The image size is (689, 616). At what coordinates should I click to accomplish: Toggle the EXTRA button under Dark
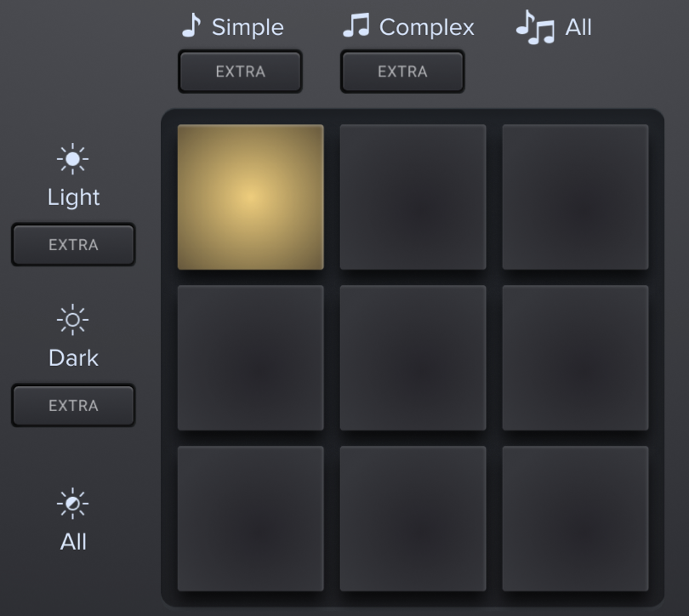point(73,406)
